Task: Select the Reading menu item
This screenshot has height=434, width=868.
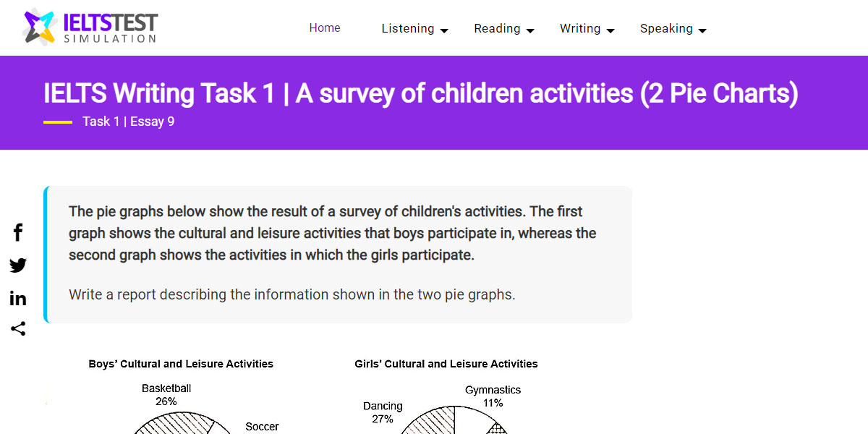Action: pyautogui.click(x=497, y=28)
